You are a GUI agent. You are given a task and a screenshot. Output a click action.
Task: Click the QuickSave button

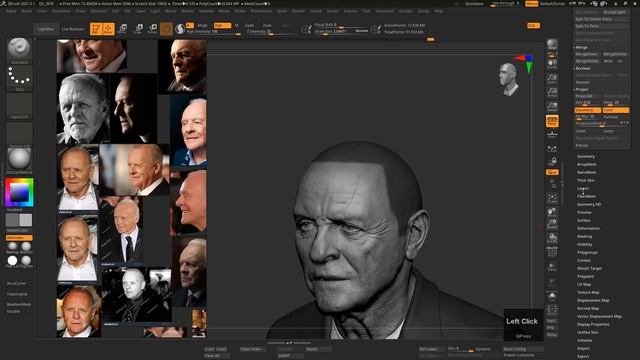click(474, 4)
